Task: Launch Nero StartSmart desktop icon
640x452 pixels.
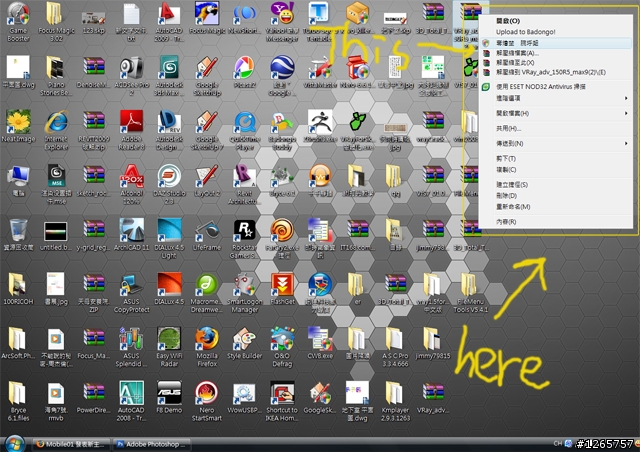Action: [207, 401]
